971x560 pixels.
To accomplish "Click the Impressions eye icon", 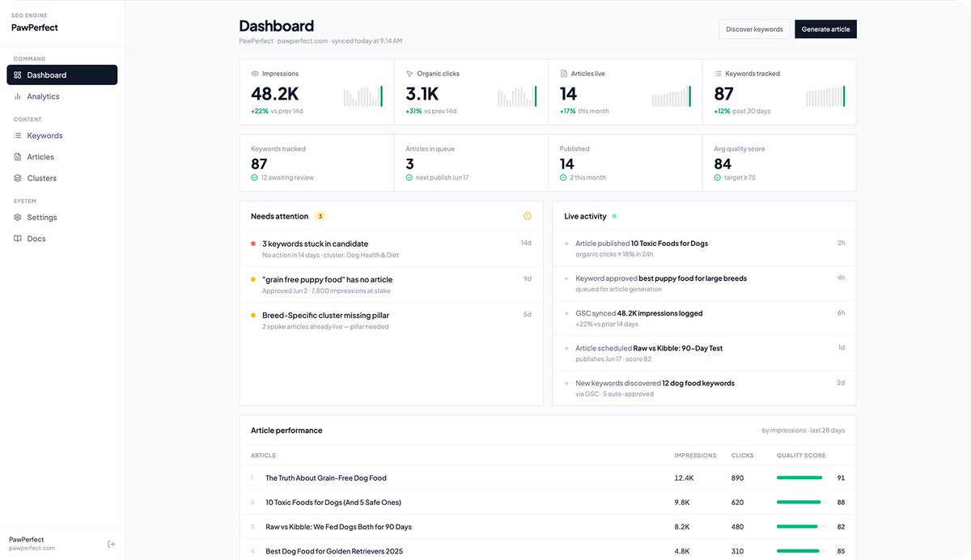I will tap(255, 74).
